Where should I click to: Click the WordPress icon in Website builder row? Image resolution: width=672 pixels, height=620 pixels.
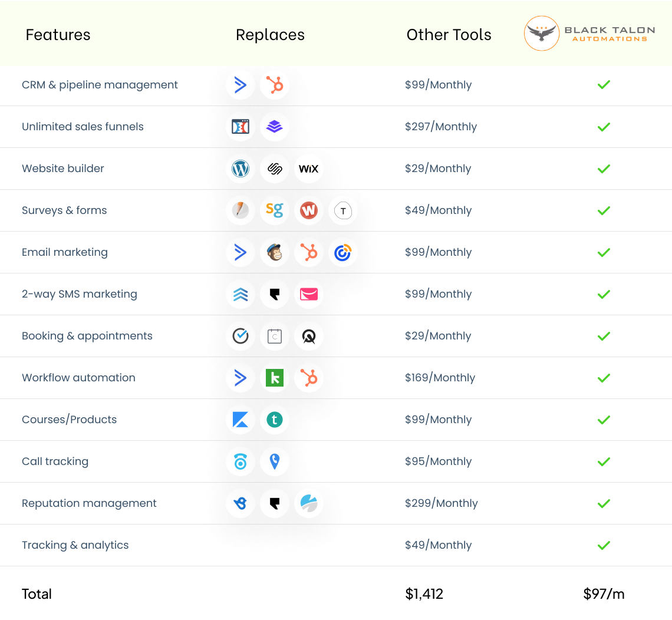241,169
